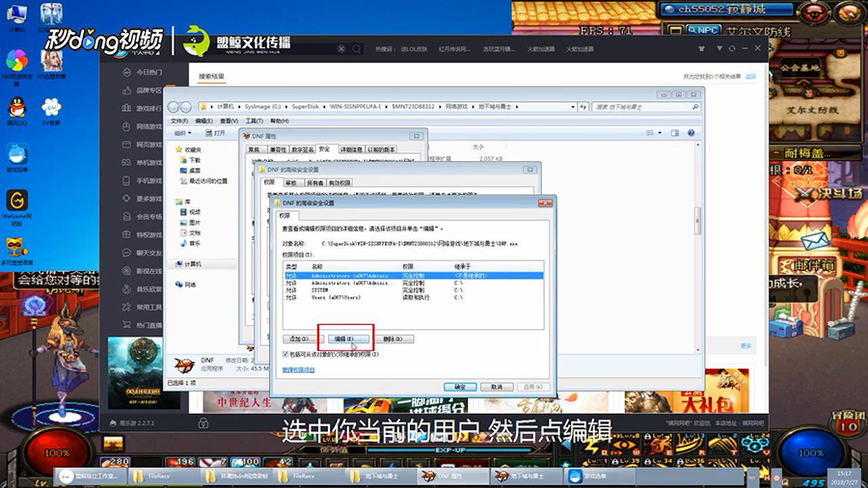This screenshot has width=868, height=488.
Task: Toggle the include inheritable permissions checkbox
Action: click(x=285, y=354)
